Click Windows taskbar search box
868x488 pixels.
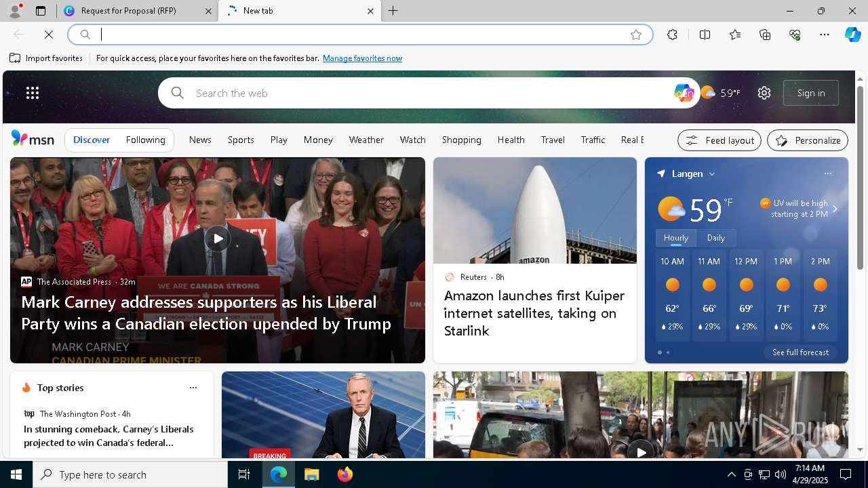pos(130,474)
